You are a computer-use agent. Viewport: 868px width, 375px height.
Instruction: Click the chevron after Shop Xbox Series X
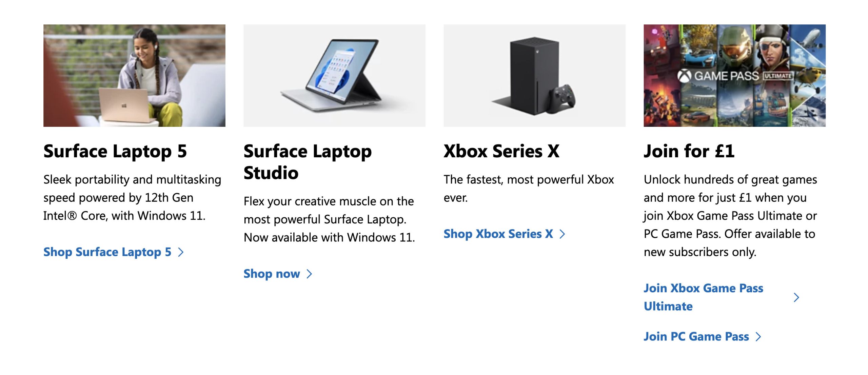coord(562,234)
